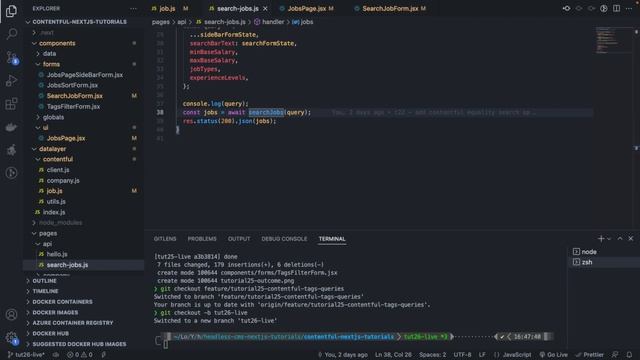Click Spaces: 2 indentation in status bar
This screenshot has width=640, height=360.
click(x=433, y=355)
